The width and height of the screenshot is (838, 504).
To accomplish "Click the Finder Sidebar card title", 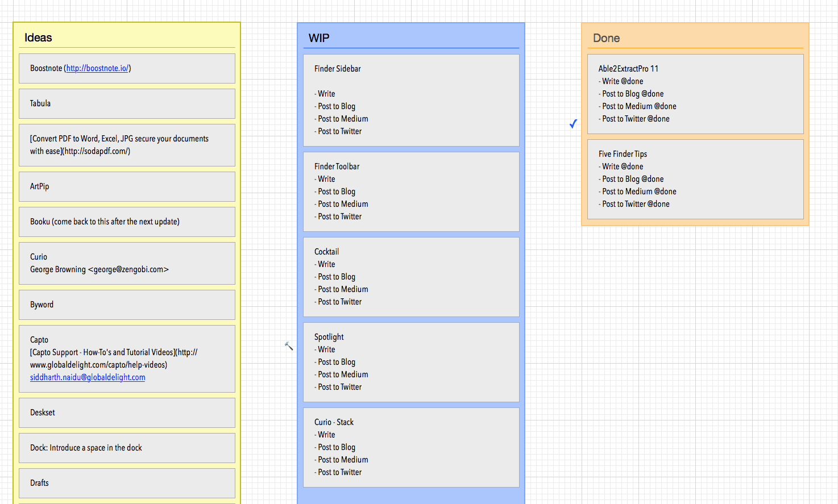I will [x=338, y=69].
